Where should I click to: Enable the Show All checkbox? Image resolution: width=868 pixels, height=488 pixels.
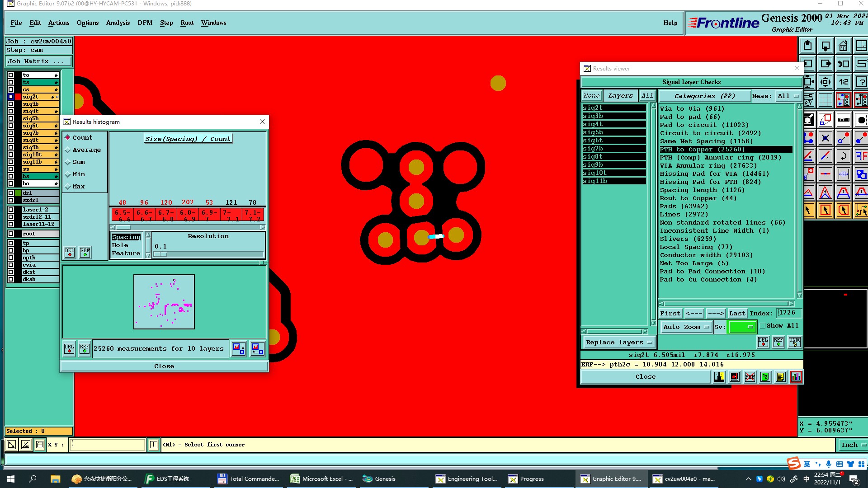pyautogui.click(x=763, y=326)
